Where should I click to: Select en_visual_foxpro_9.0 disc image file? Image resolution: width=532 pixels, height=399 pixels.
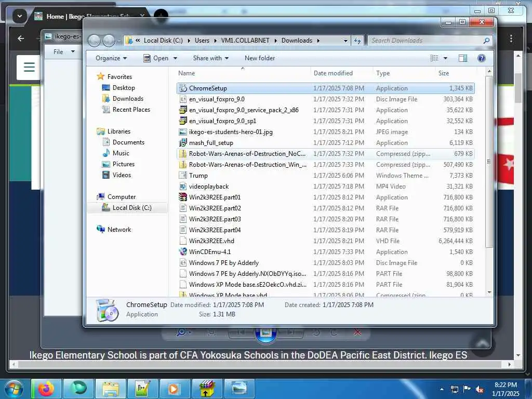[x=325, y=99]
